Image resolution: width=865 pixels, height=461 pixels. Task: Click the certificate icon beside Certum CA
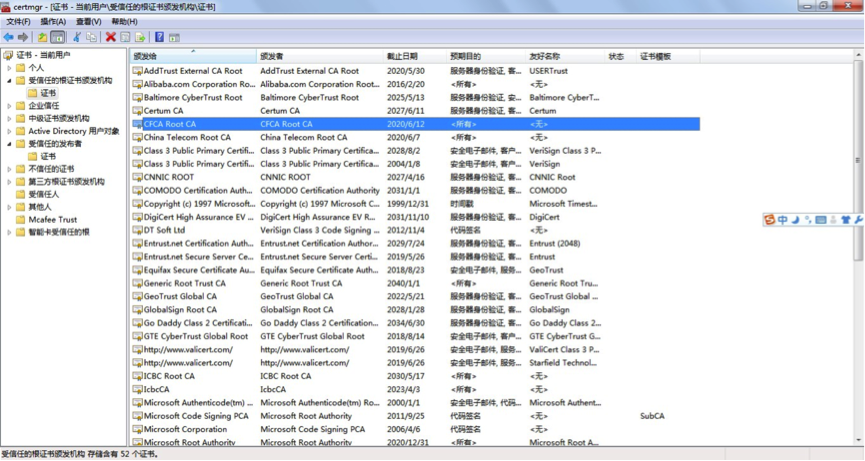pyautogui.click(x=137, y=111)
